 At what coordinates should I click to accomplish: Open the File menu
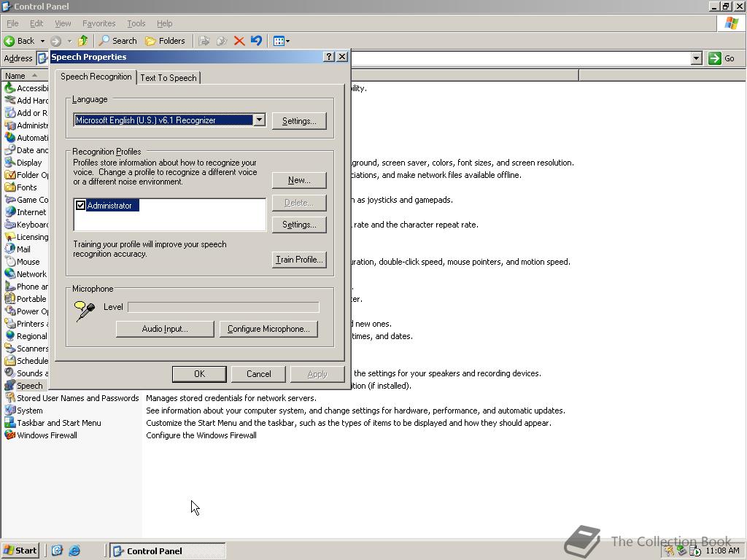pyautogui.click(x=12, y=23)
